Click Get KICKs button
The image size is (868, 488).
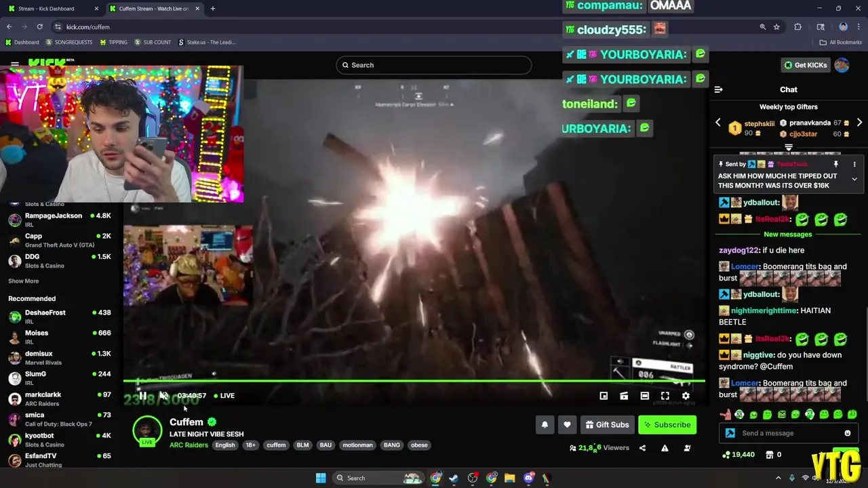click(806, 65)
